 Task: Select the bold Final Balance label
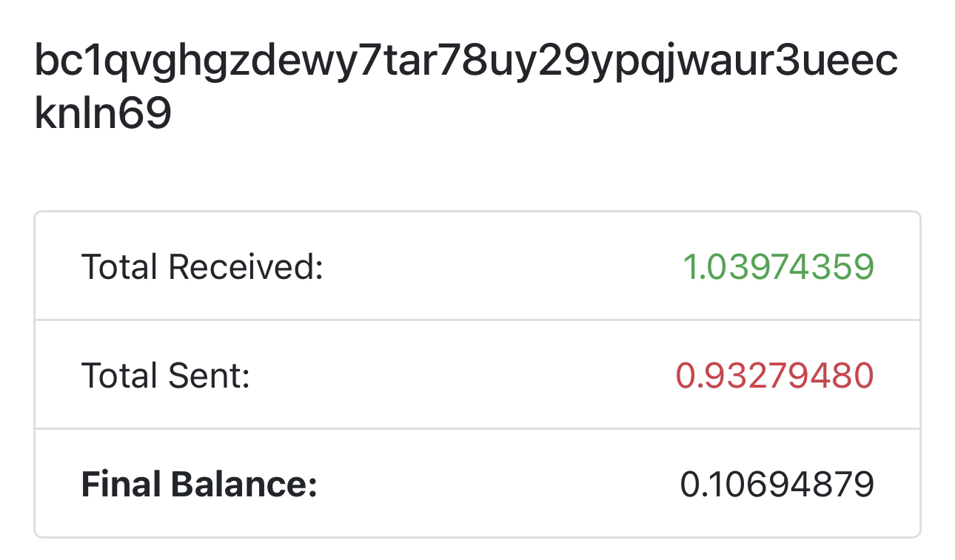click(198, 484)
